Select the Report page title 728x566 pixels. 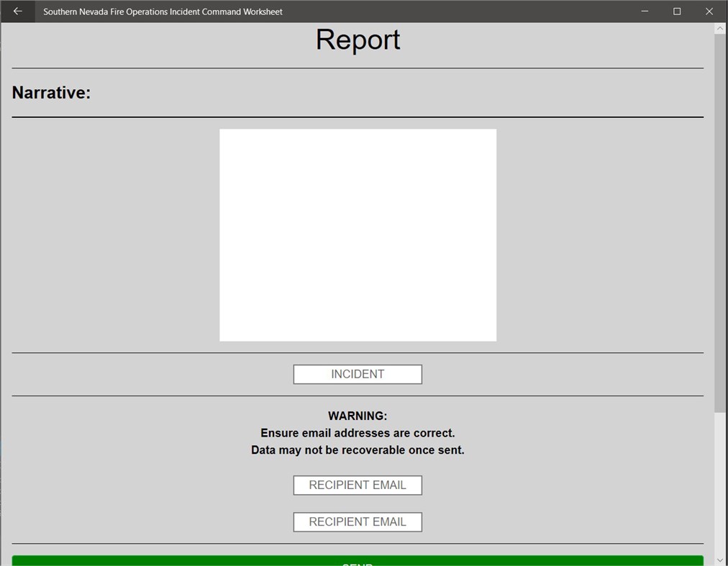358,40
